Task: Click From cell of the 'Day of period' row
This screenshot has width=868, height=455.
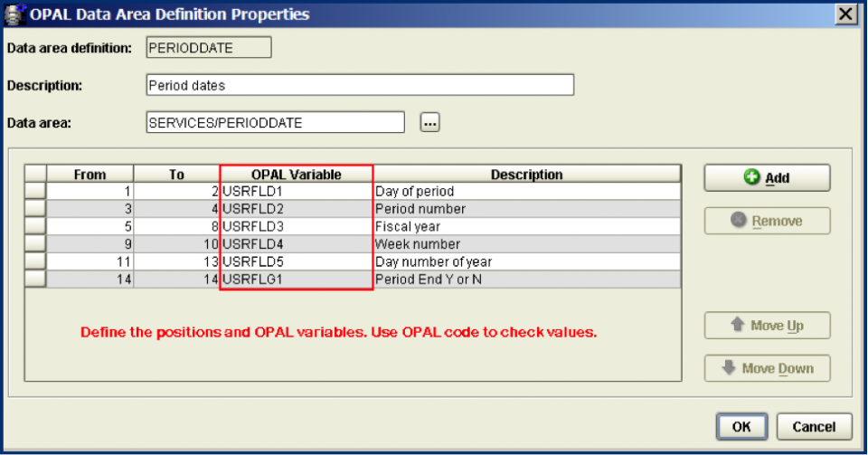Action: click(x=90, y=191)
